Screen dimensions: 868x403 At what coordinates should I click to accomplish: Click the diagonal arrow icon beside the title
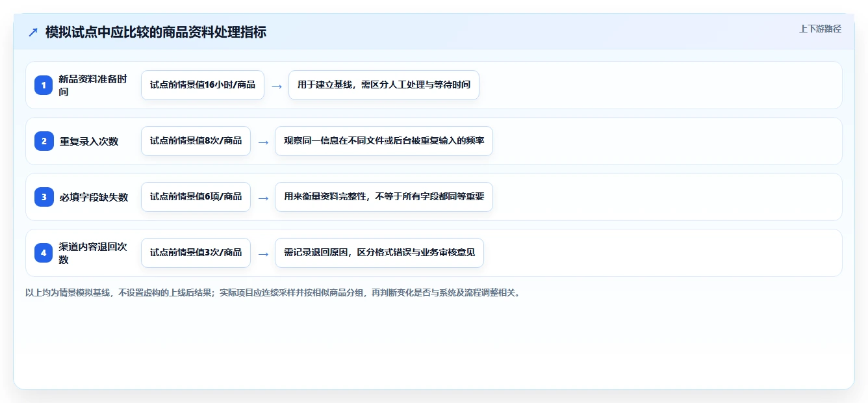pos(32,32)
